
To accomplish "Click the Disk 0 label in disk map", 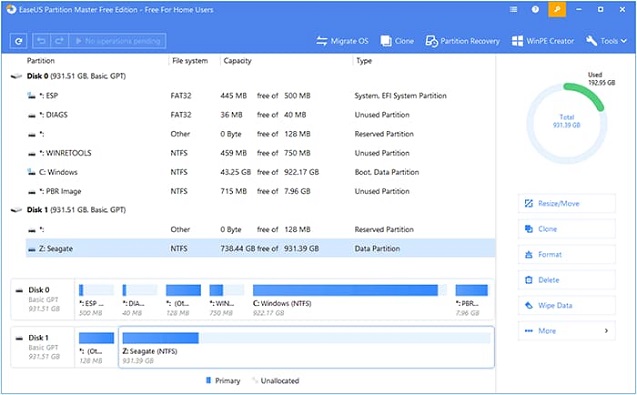I will click(x=39, y=290).
